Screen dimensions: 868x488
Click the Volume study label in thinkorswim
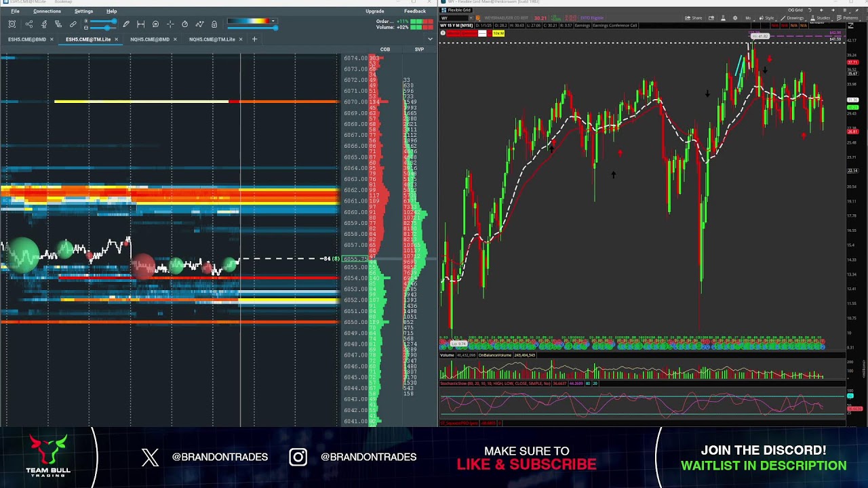click(448, 355)
